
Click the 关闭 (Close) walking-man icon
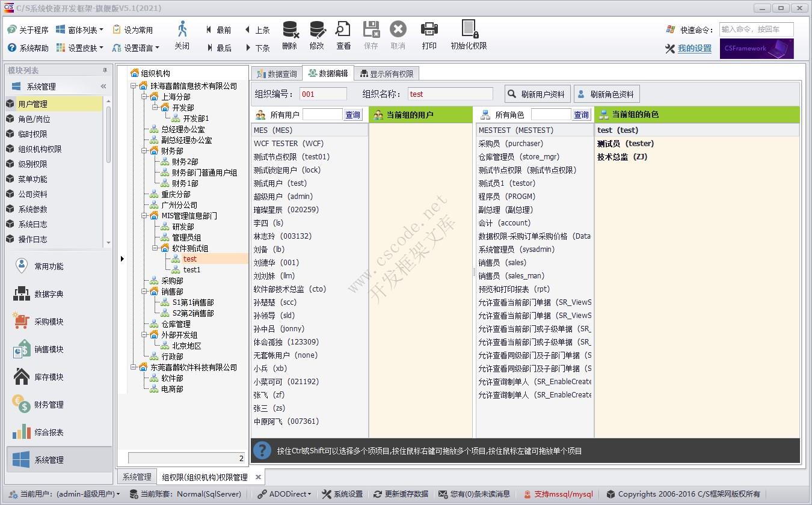(x=182, y=34)
